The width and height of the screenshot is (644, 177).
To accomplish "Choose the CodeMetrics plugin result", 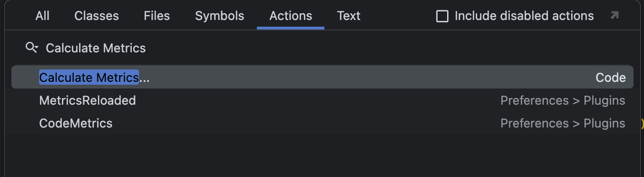I will [322, 123].
